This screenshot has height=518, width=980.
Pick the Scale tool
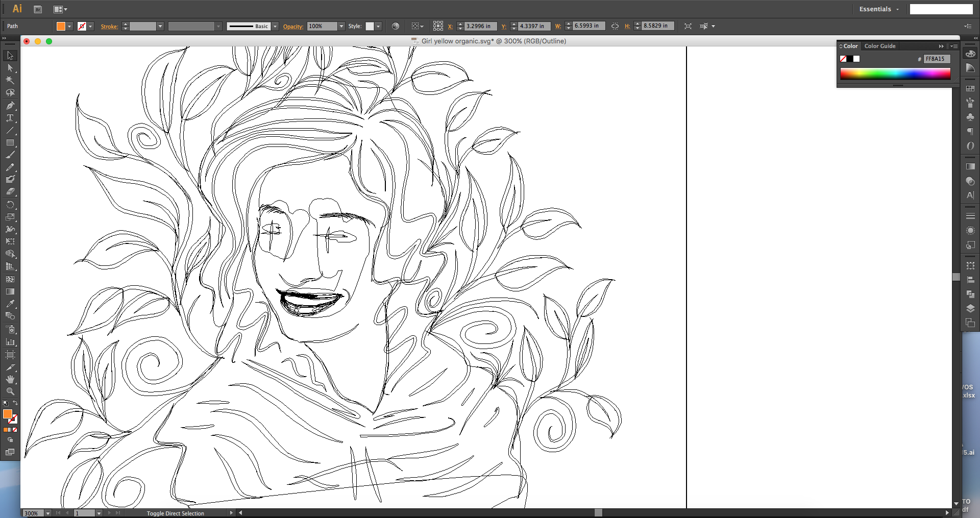10,217
